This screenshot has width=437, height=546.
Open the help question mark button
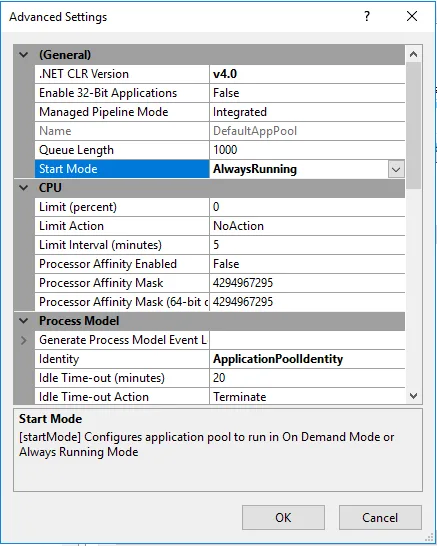367,16
